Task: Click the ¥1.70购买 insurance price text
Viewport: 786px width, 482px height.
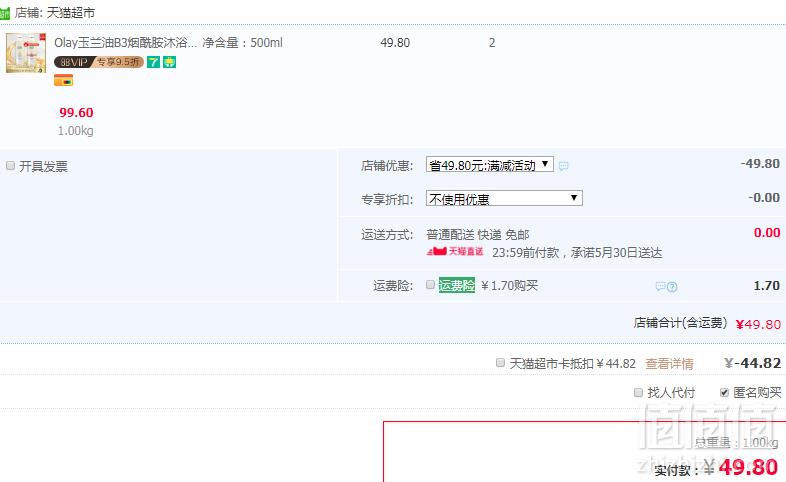Action: [509, 286]
